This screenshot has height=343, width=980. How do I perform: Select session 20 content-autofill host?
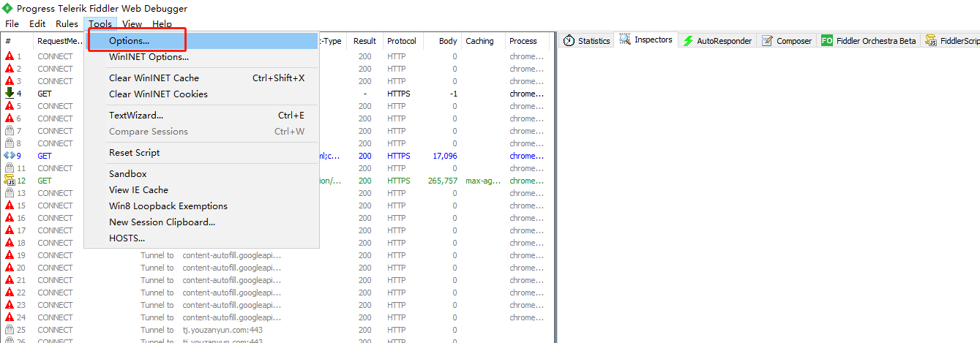231,268
